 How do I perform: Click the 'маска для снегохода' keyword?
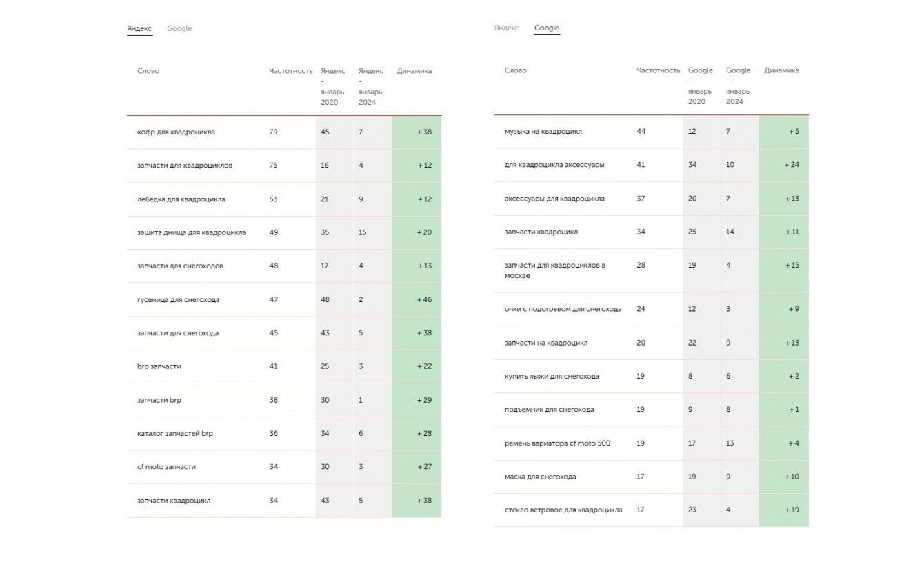click(540, 477)
